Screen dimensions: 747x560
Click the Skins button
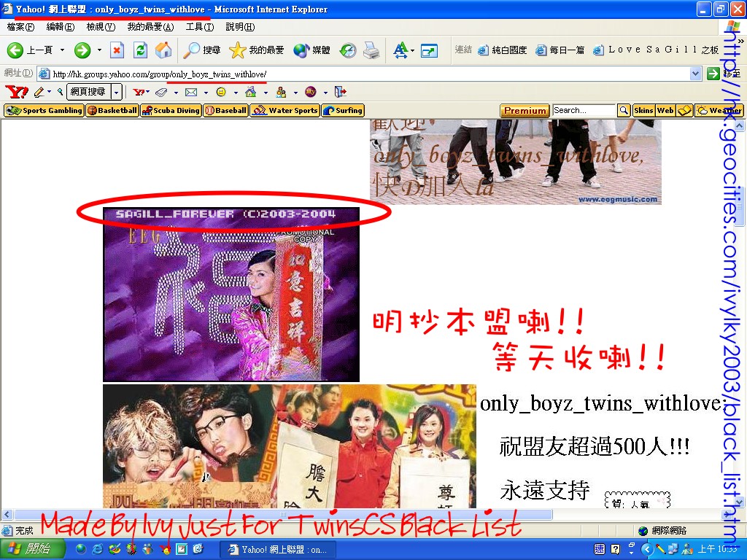point(643,111)
